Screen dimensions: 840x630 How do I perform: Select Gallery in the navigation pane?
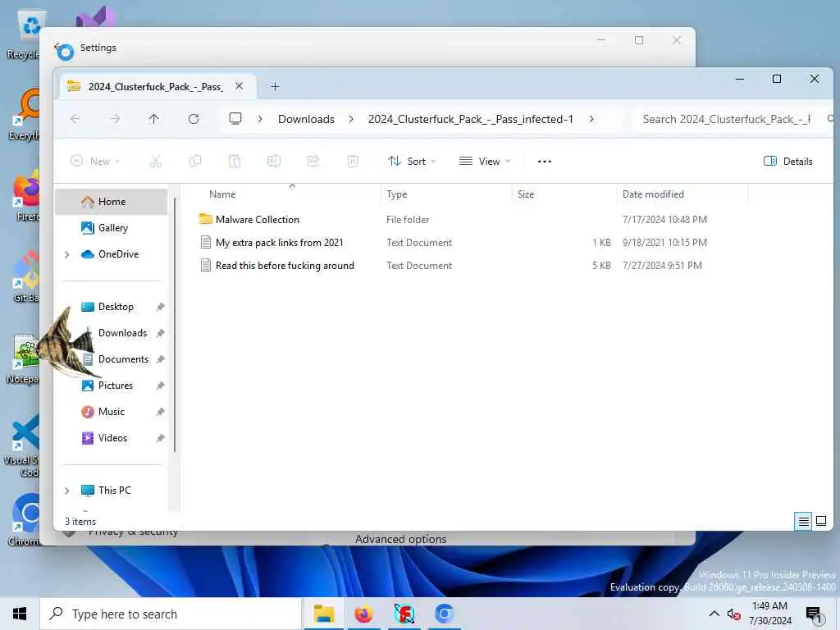coord(112,228)
